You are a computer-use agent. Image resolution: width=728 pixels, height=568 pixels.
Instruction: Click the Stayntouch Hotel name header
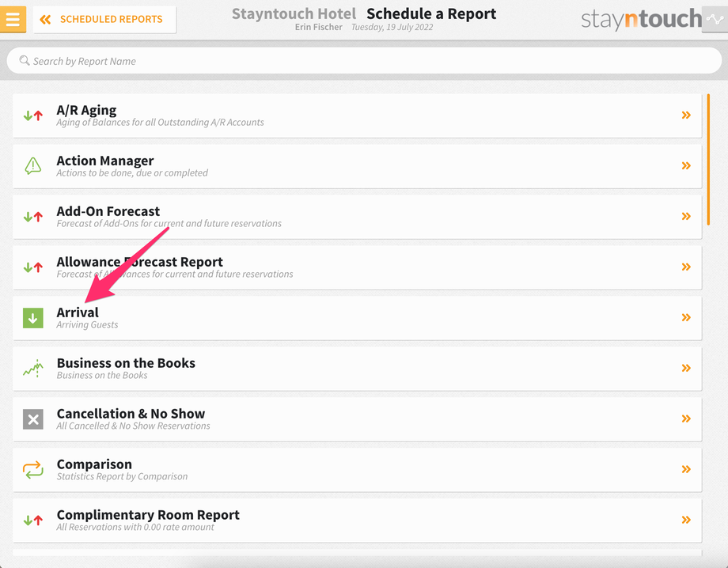[294, 14]
